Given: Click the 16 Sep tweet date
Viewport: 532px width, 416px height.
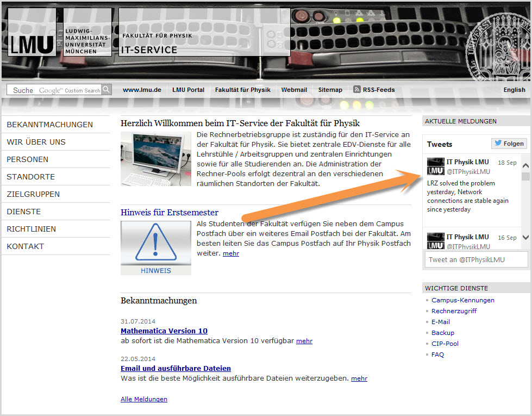Looking at the screenshot, I should tap(507, 238).
